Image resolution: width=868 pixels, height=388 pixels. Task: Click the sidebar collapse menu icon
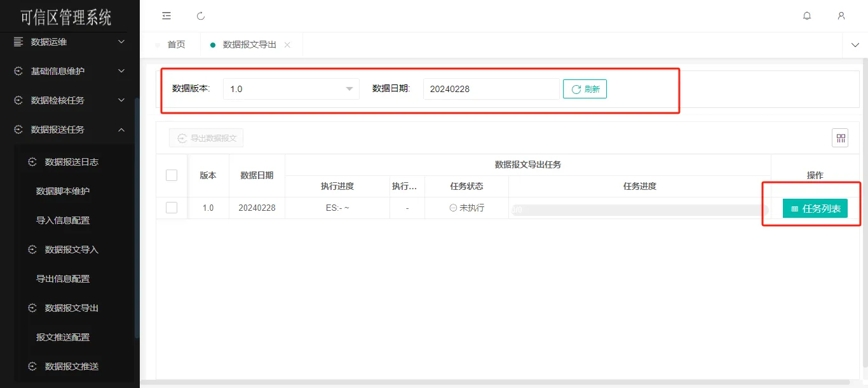point(166,16)
